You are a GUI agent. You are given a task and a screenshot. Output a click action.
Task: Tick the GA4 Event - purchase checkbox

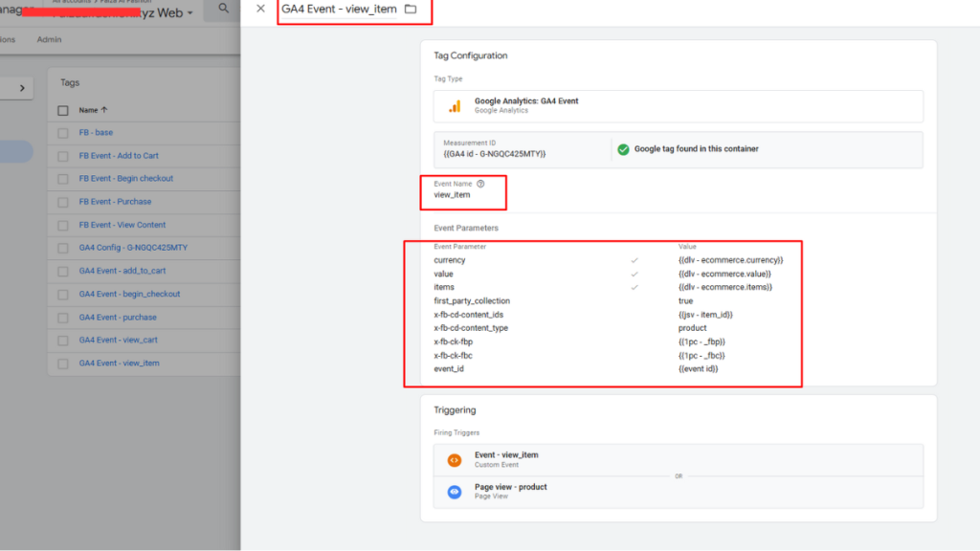tap(63, 318)
